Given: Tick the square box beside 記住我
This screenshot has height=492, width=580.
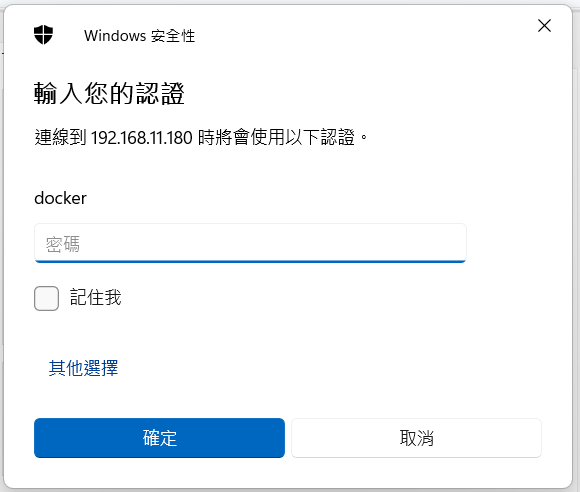Looking at the screenshot, I should 46,298.
